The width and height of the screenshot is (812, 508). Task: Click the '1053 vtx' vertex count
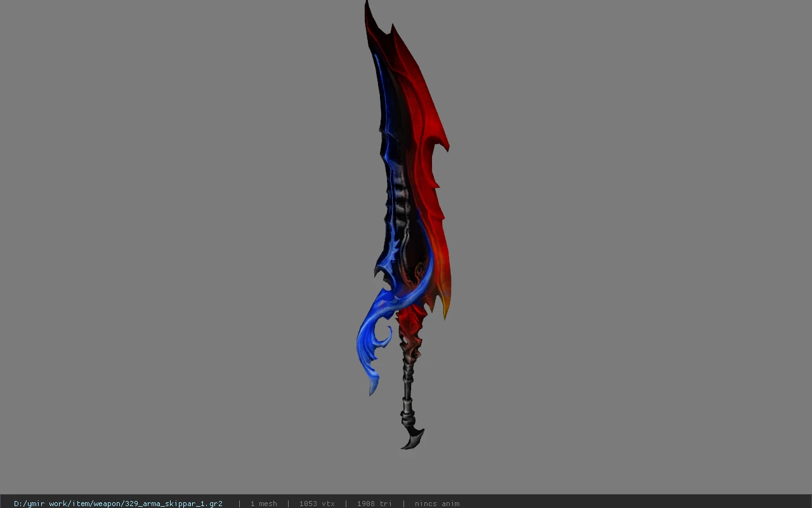pos(317,504)
